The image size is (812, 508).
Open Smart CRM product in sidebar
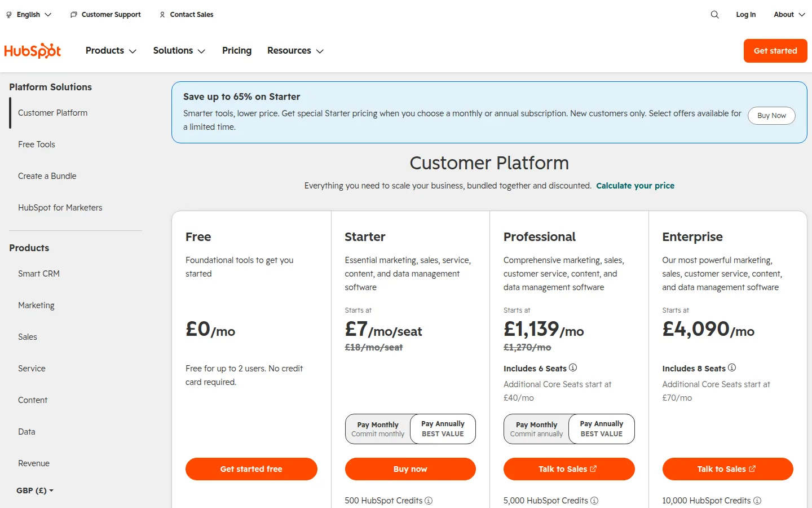[x=39, y=274]
